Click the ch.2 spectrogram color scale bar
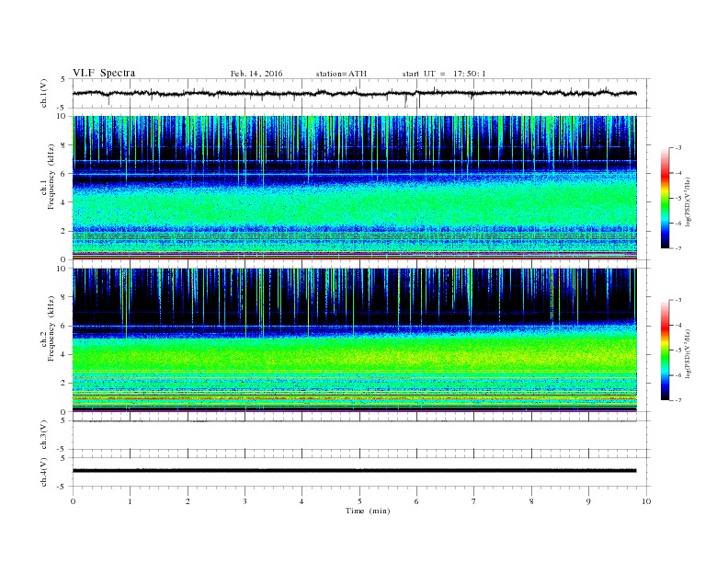 tap(665, 350)
